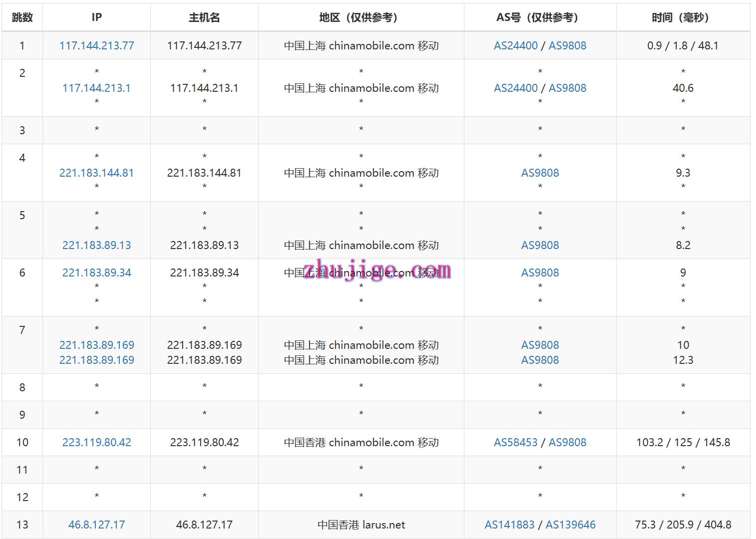Open the 223.119.80.42 IP link
The height and width of the screenshot is (539, 756).
pyautogui.click(x=96, y=442)
